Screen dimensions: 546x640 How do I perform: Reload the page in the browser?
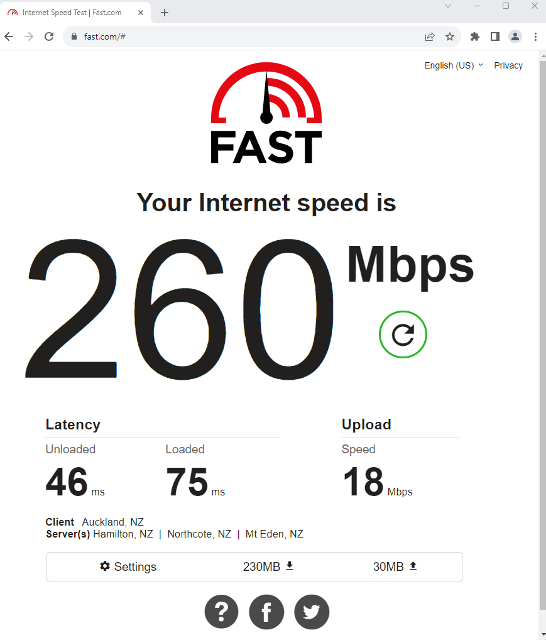pyautogui.click(x=49, y=37)
